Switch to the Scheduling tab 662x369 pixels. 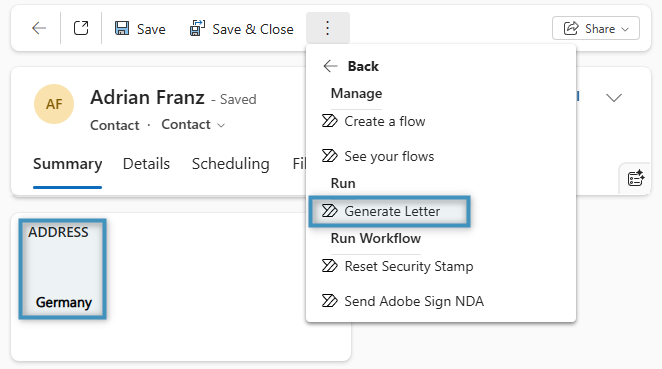pyautogui.click(x=231, y=164)
